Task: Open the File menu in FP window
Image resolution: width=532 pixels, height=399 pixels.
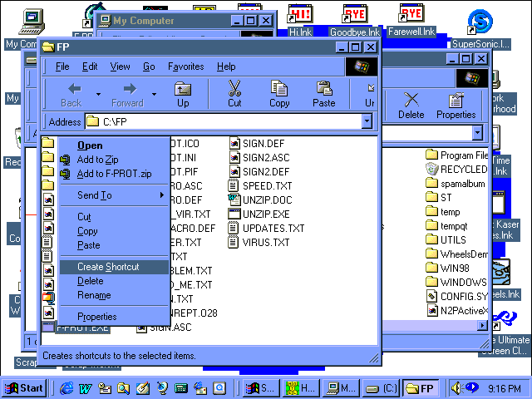Action: tap(62, 66)
